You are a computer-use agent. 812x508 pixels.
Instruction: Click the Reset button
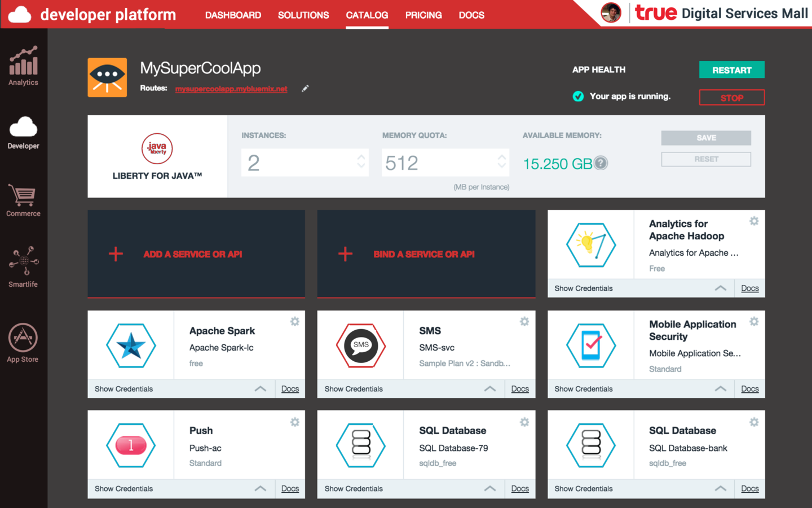(x=706, y=159)
